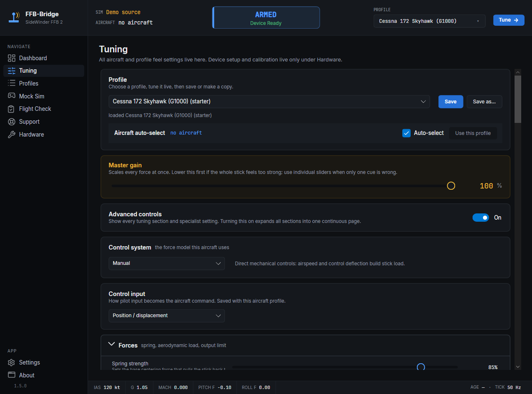This screenshot has width=532, height=394.
Task: Click the About window icon
Action: (12, 375)
